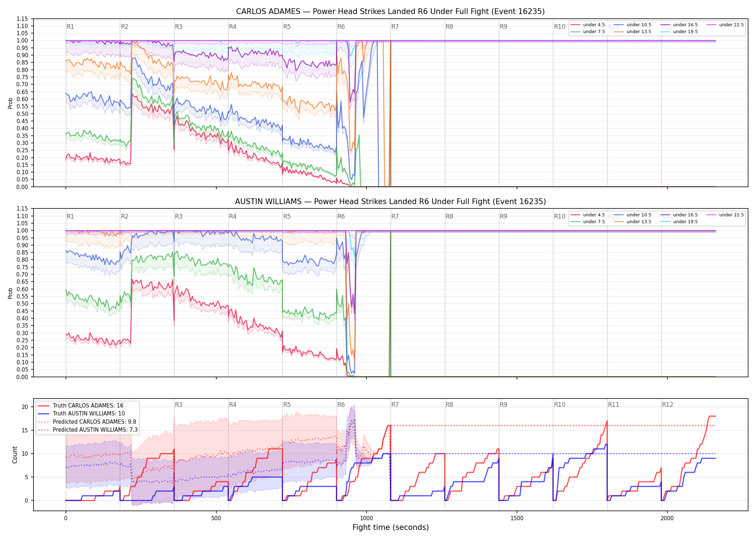
Task: Click the AUSTIN WILLIAMS chart title
Action: click(390, 202)
